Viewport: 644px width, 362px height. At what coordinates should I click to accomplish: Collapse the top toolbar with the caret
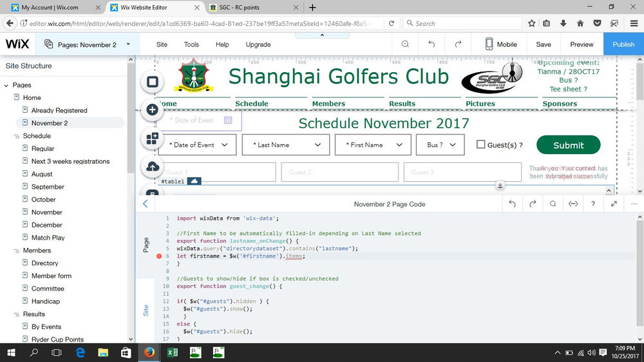pos(322,35)
